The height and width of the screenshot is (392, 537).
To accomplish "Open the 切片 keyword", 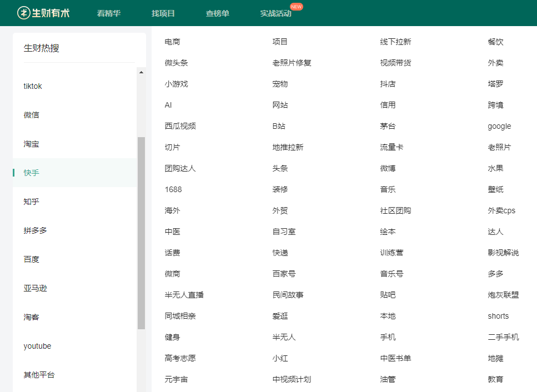I will pos(172,147).
